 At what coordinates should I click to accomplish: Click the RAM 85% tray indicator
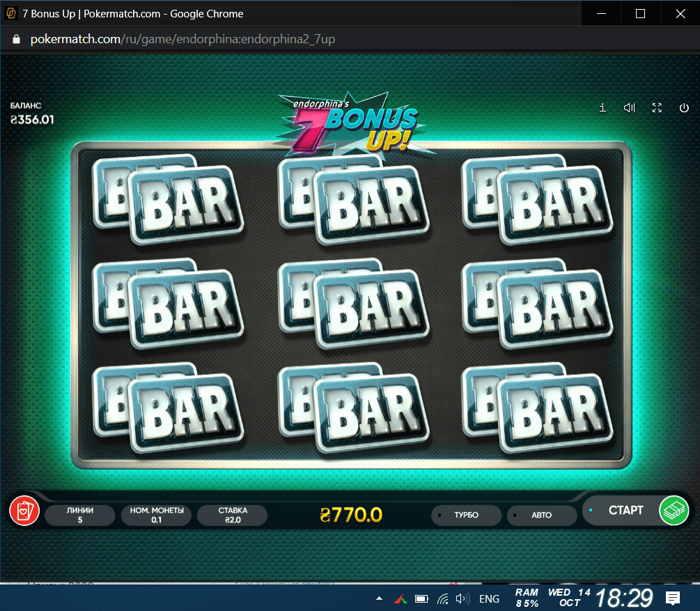point(527,598)
